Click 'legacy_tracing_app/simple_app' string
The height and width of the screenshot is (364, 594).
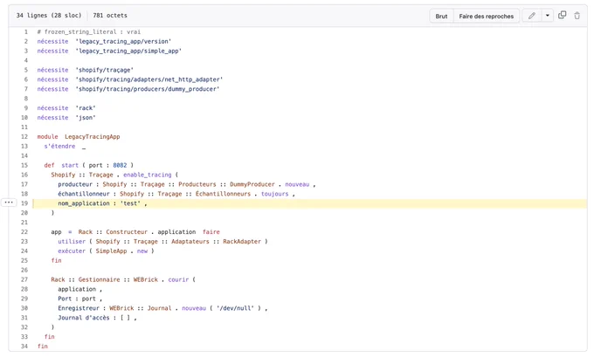(x=128, y=51)
